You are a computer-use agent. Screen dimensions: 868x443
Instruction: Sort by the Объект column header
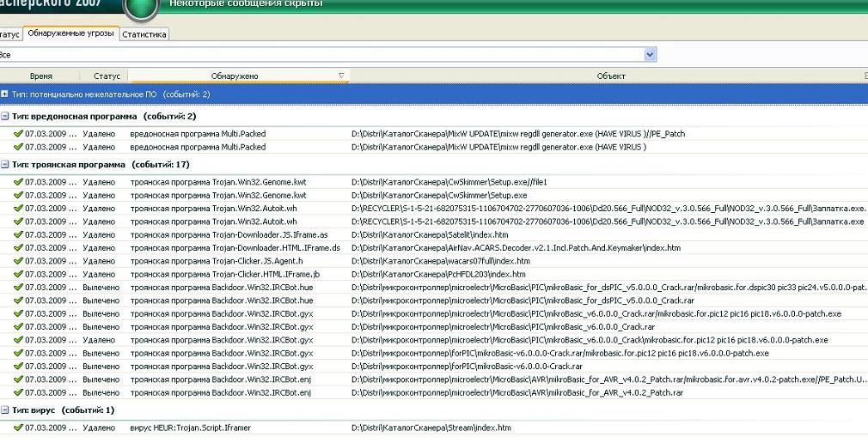click(610, 76)
